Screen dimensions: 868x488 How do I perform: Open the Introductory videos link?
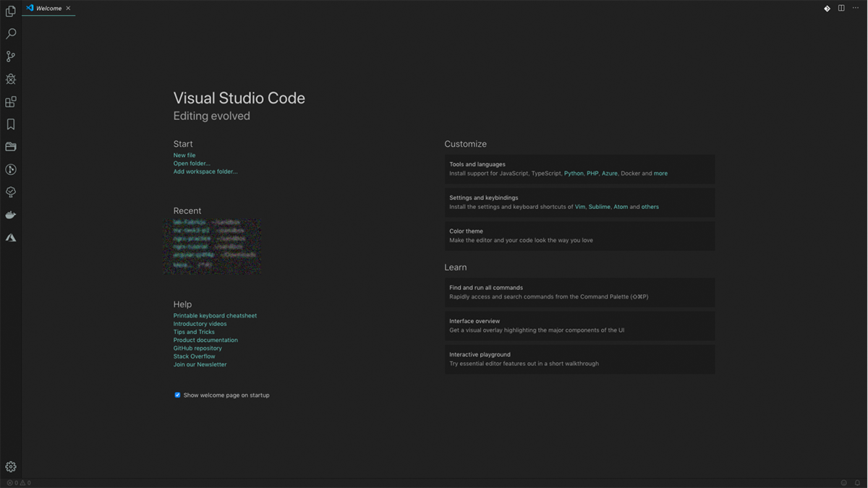pyautogui.click(x=200, y=324)
